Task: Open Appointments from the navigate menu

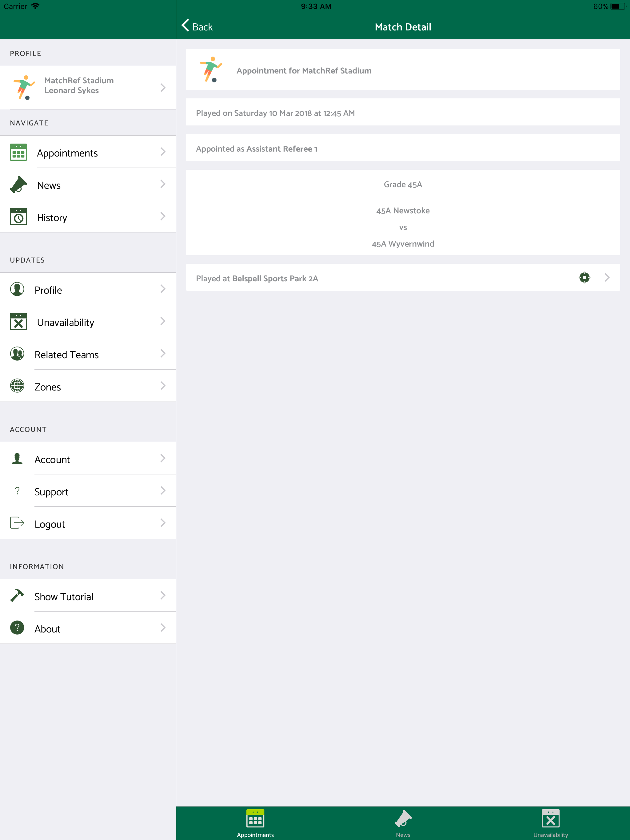Action: pyautogui.click(x=88, y=152)
